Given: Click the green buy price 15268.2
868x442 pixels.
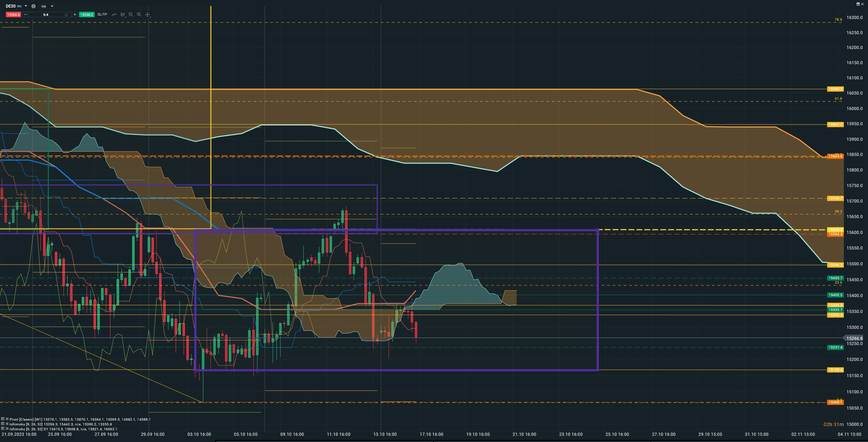Looking at the screenshot, I should (86, 14).
